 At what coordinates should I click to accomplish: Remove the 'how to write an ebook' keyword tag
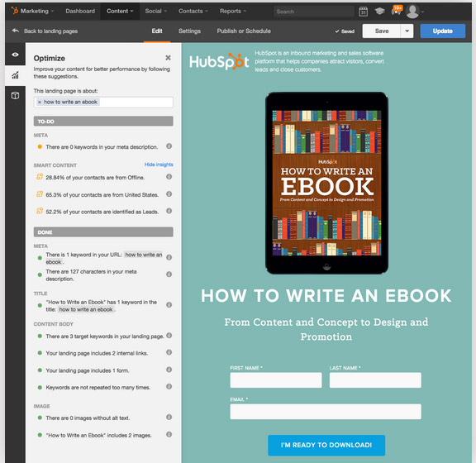(40, 102)
